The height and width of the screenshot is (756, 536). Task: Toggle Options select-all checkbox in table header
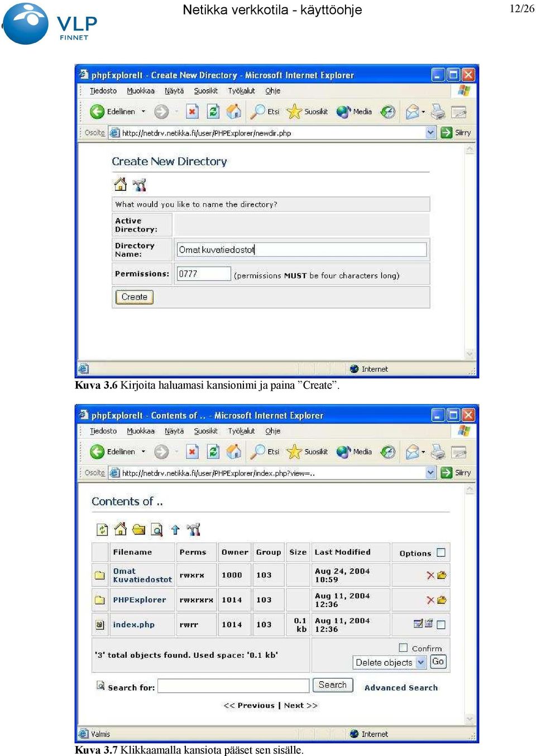click(441, 552)
